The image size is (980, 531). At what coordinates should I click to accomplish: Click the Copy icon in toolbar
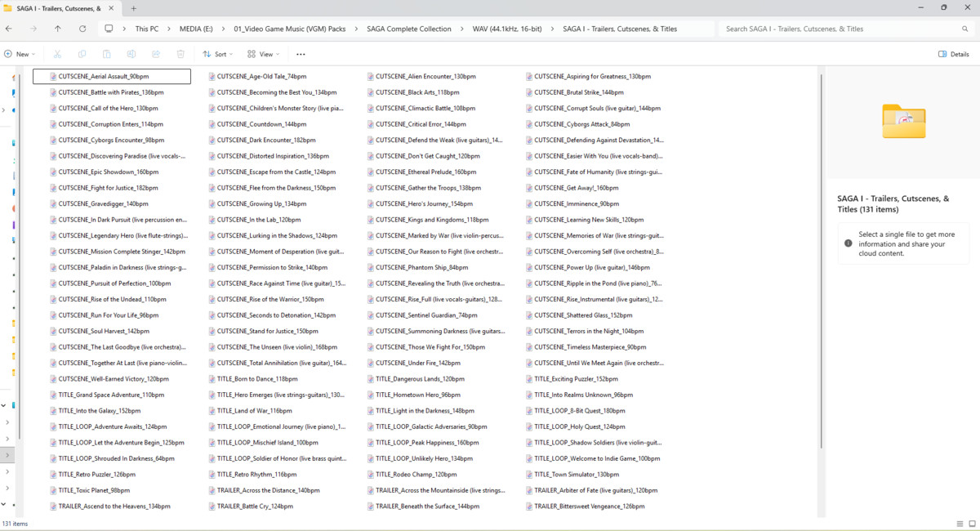82,54
